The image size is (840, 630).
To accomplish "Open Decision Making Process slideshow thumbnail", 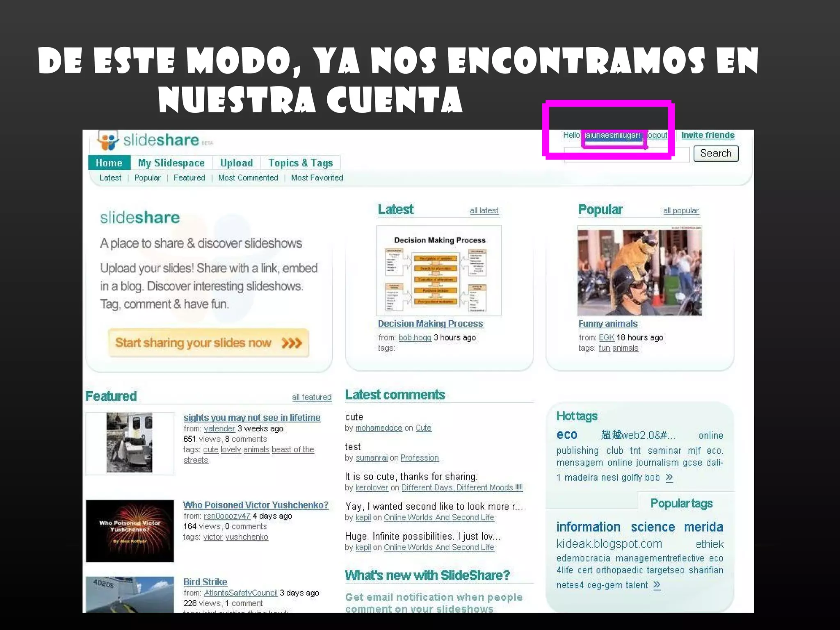I will tap(439, 271).
